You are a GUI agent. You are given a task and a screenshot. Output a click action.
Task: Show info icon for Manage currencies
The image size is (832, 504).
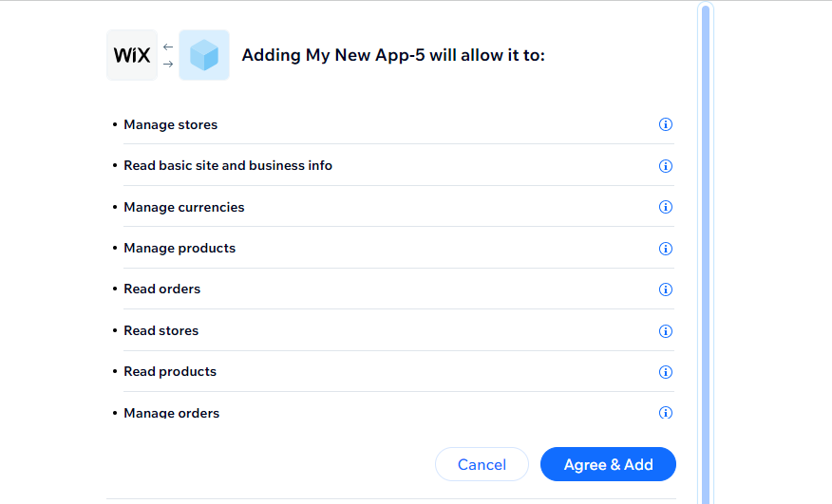pyautogui.click(x=666, y=207)
